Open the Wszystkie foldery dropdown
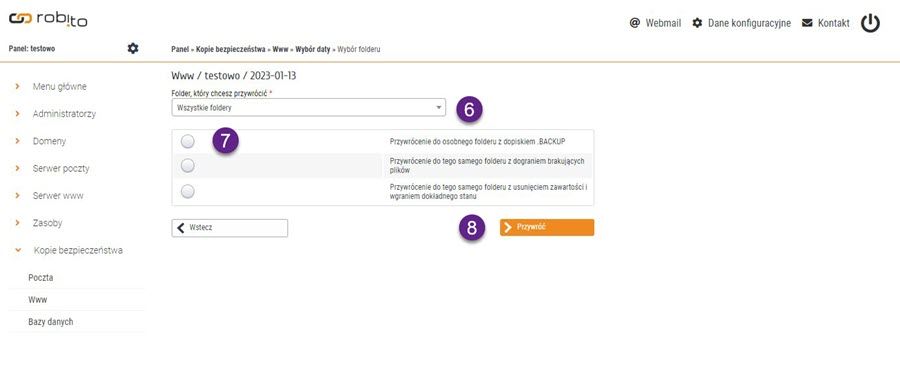Image resolution: width=900 pixels, height=375 pixels. click(308, 107)
